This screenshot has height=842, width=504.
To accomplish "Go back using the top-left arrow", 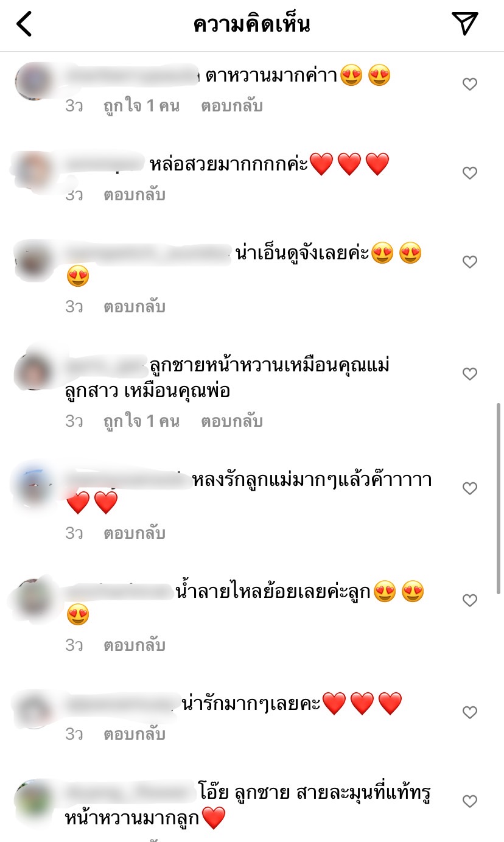I will 24,24.
